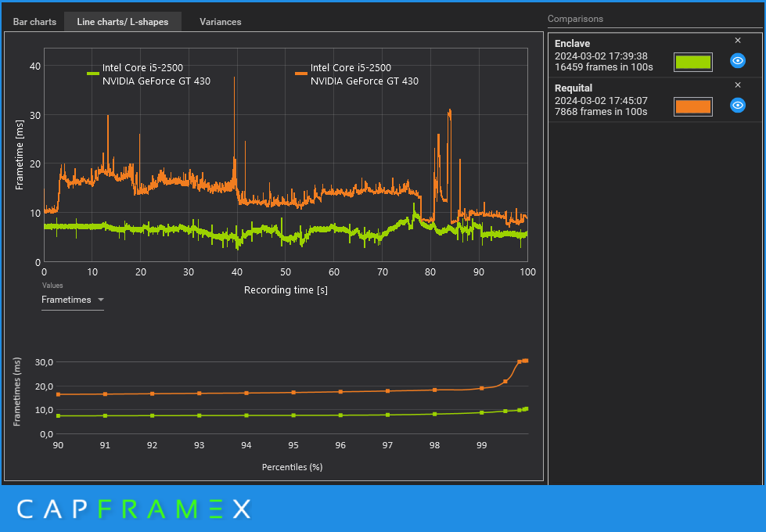766x532 pixels.
Task: Toggle visibility of the Requital record
Action: [x=738, y=106]
